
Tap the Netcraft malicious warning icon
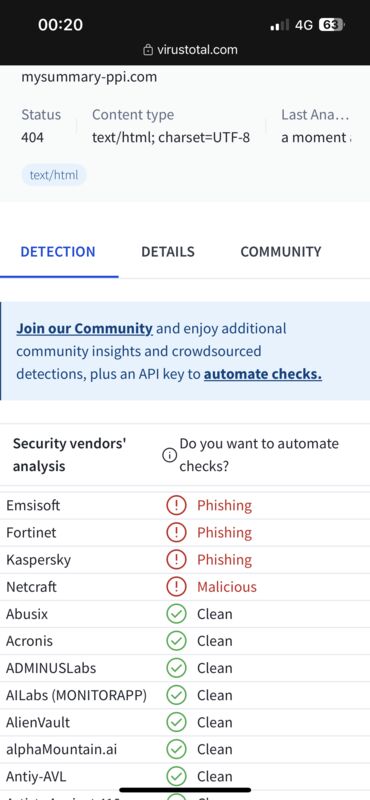[176, 587]
